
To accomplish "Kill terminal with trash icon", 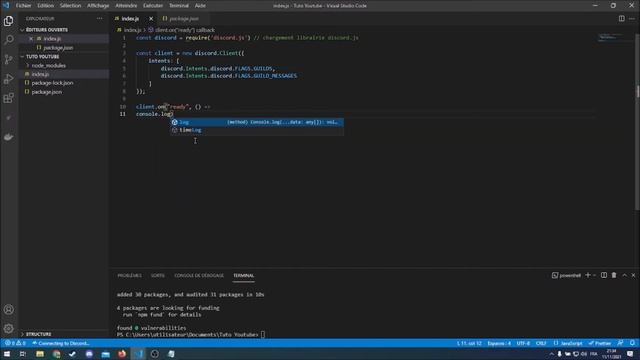I will (x=614, y=276).
